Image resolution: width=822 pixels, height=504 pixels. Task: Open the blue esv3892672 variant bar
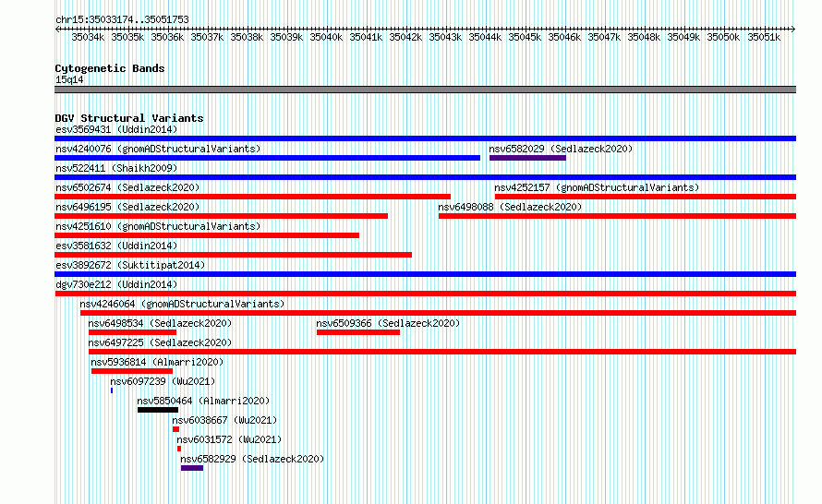(x=425, y=274)
